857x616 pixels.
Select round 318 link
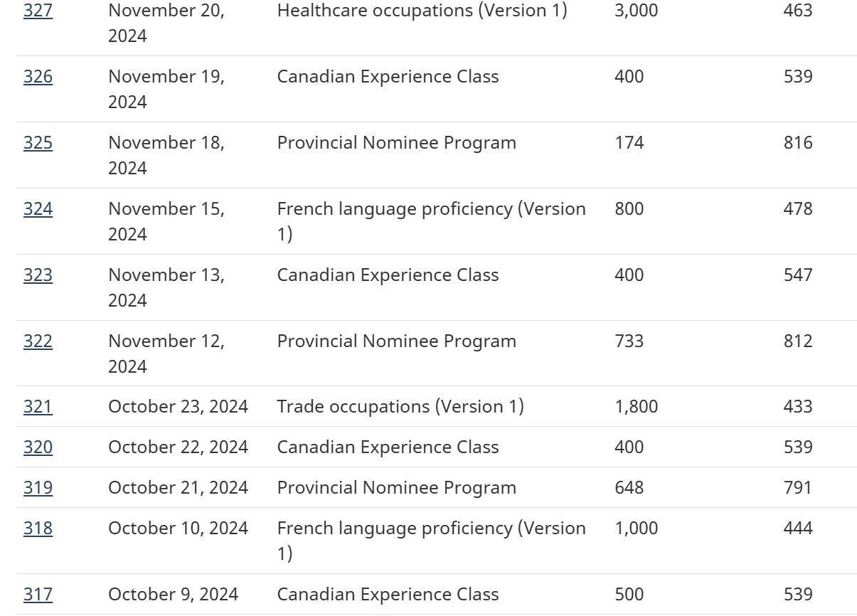click(x=38, y=529)
